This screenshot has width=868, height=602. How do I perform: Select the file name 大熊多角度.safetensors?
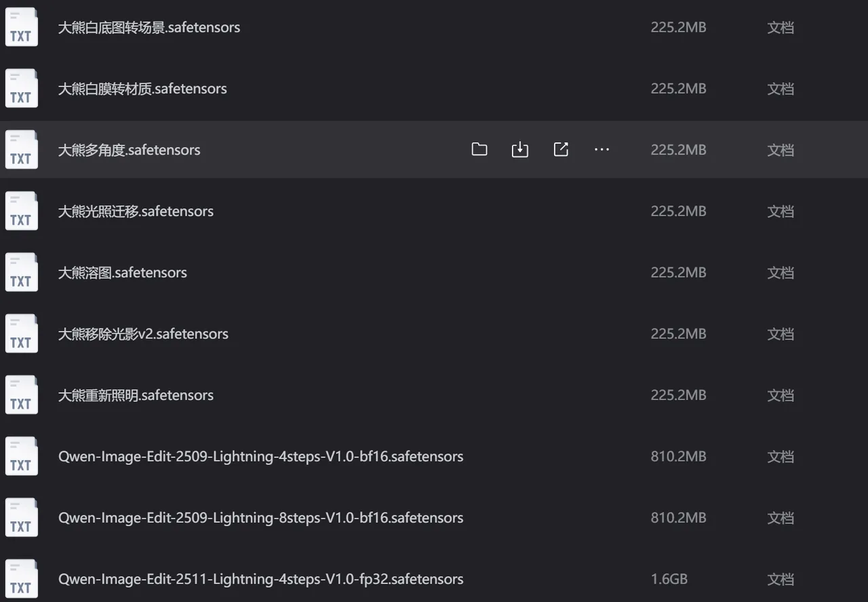click(130, 150)
